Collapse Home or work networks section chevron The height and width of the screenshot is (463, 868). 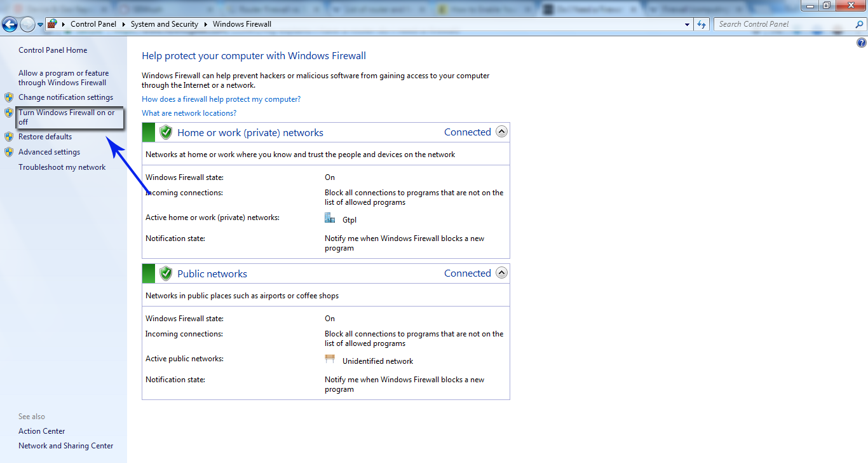click(501, 132)
